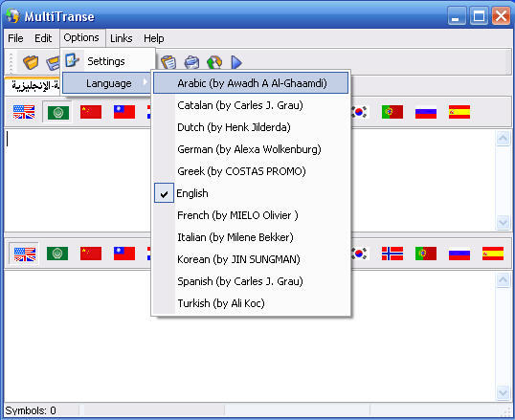Click the blue play translate arrow icon

(x=236, y=62)
